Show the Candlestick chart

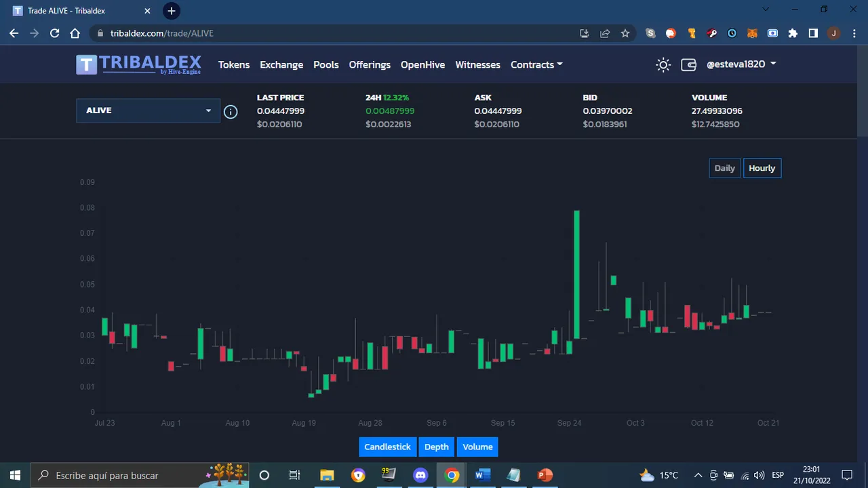(387, 447)
